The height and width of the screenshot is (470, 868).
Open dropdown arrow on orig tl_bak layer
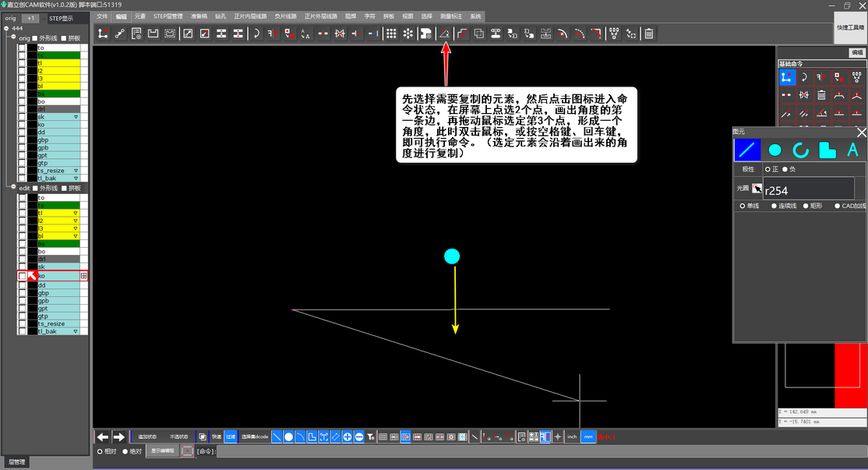click(76, 178)
